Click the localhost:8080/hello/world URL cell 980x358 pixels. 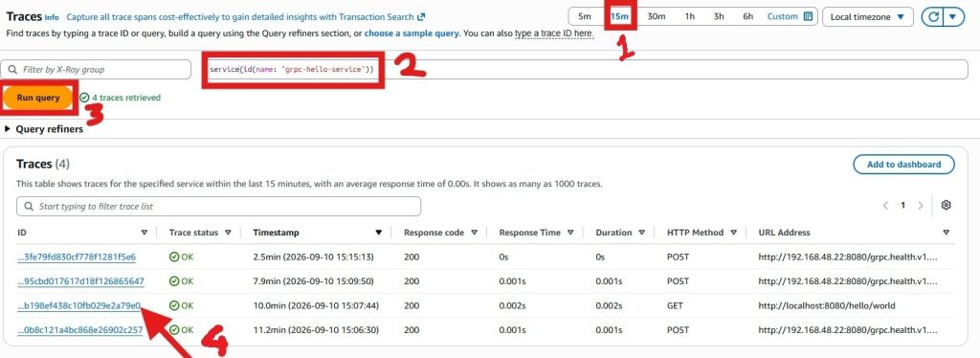826,305
